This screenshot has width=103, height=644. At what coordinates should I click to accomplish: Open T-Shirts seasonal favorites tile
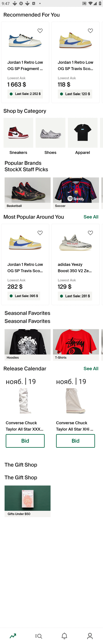(x=76, y=345)
